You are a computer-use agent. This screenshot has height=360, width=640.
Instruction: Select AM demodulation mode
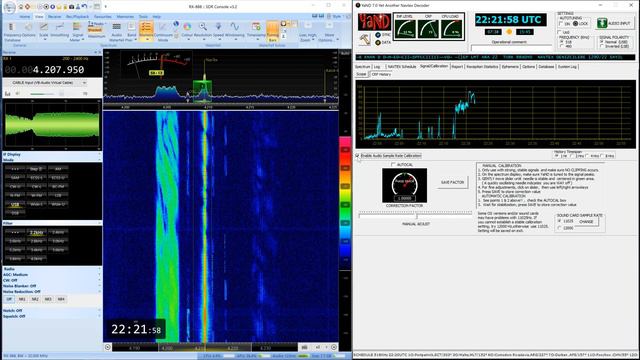coord(58,169)
